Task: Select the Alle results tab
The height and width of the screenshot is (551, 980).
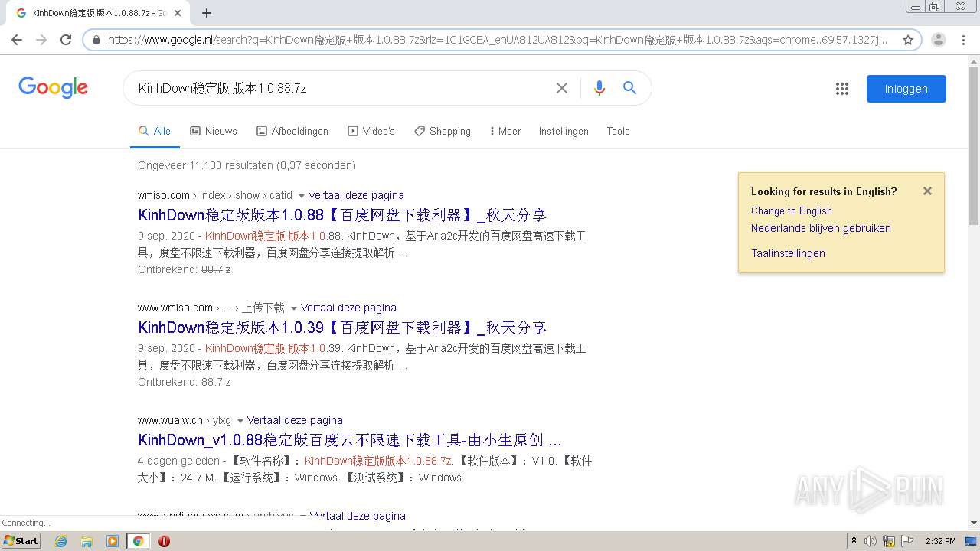Action: [155, 132]
